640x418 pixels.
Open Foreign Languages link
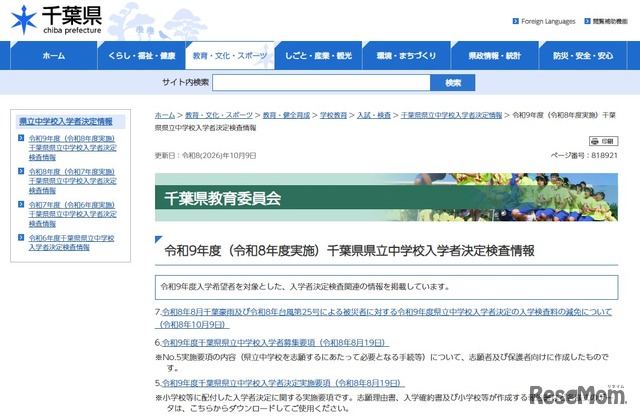pyautogui.click(x=548, y=21)
